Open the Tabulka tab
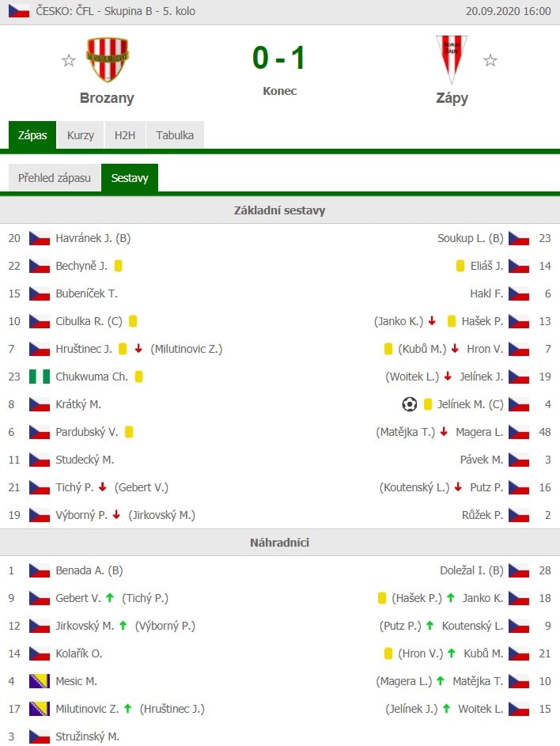The height and width of the screenshot is (746, 560). pyautogui.click(x=175, y=135)
